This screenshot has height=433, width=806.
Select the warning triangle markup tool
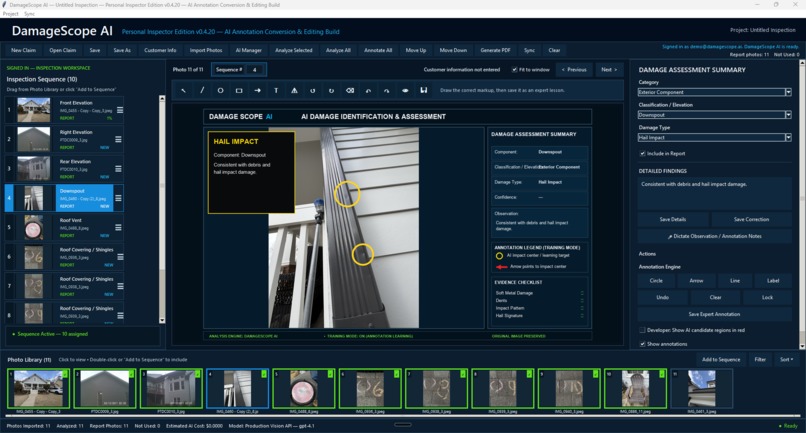click(x=295, y=91)
